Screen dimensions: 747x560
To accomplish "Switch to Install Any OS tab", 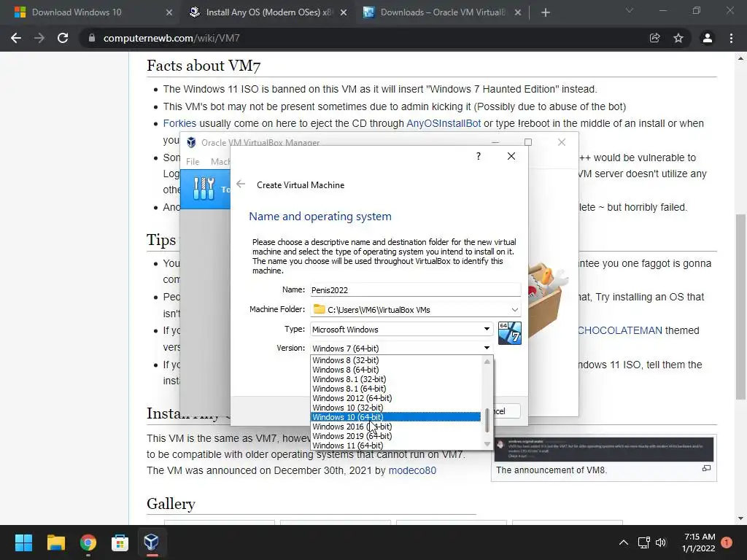I will click(x=269, y=12).
